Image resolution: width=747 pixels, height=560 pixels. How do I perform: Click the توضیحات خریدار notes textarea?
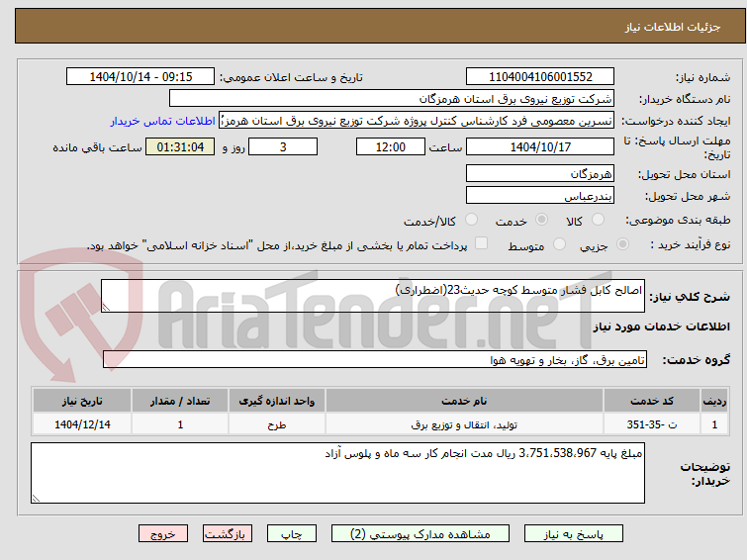point(337,473)
